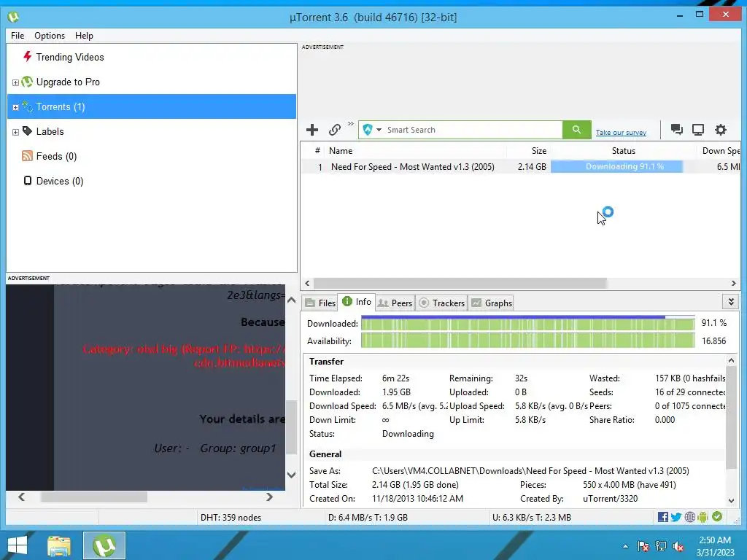
Task: Click the DHT: 359 nodes status entry
Action: click(x=231, y=518)
